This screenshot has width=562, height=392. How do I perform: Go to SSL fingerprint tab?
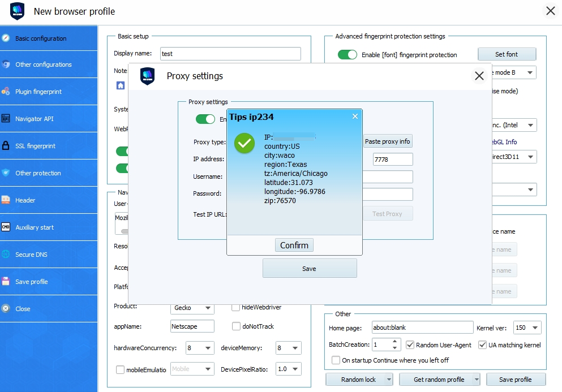(x=49, y=145)
